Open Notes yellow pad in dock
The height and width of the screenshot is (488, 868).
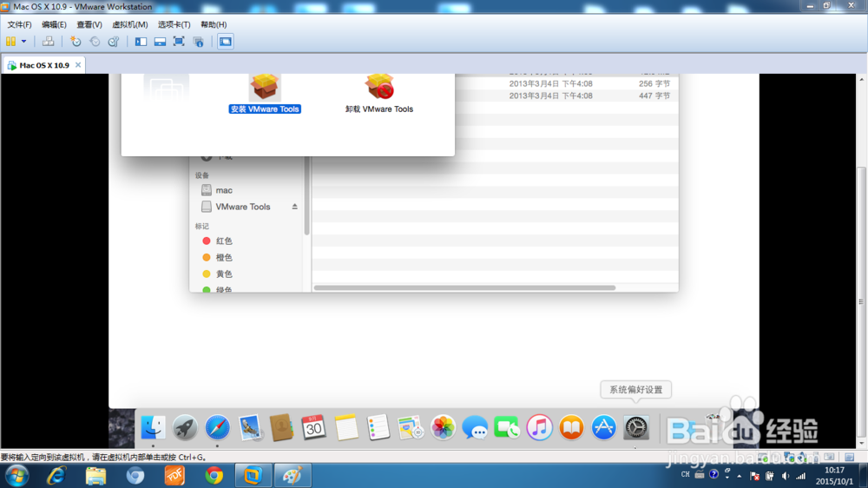(x=346, y=427)
